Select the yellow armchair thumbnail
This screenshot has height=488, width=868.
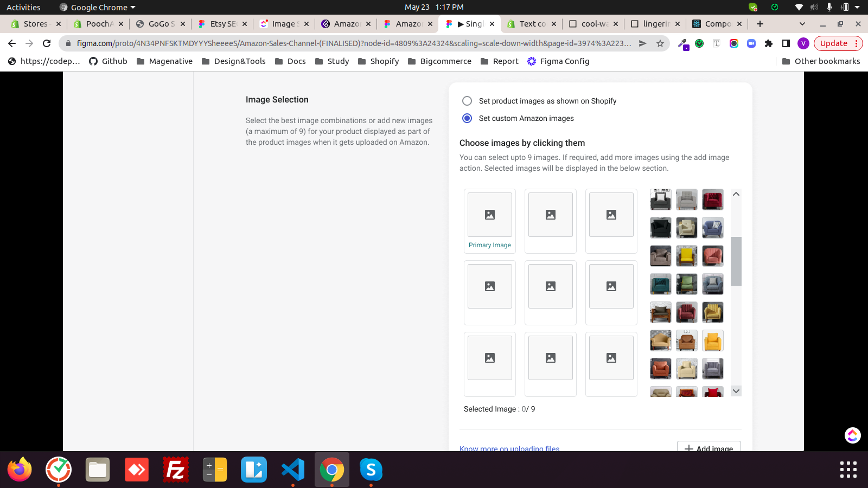tap(686, 256)
